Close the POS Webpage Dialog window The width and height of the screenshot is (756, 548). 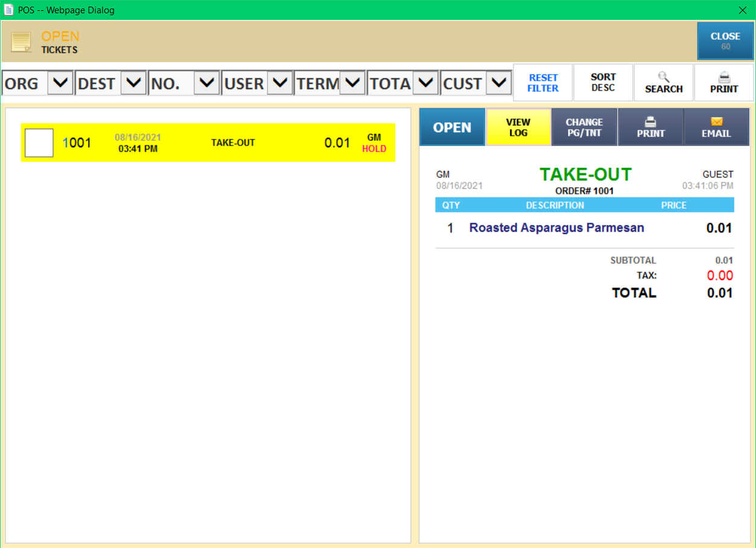(743, 10)
